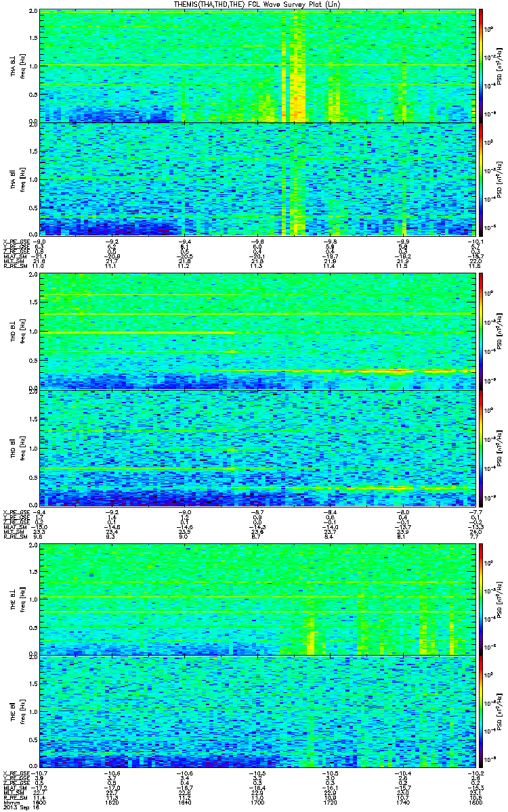Click the THA B-perpendicular PSD color bar
The height and width of the screenshot is (812, 508).
481,66
